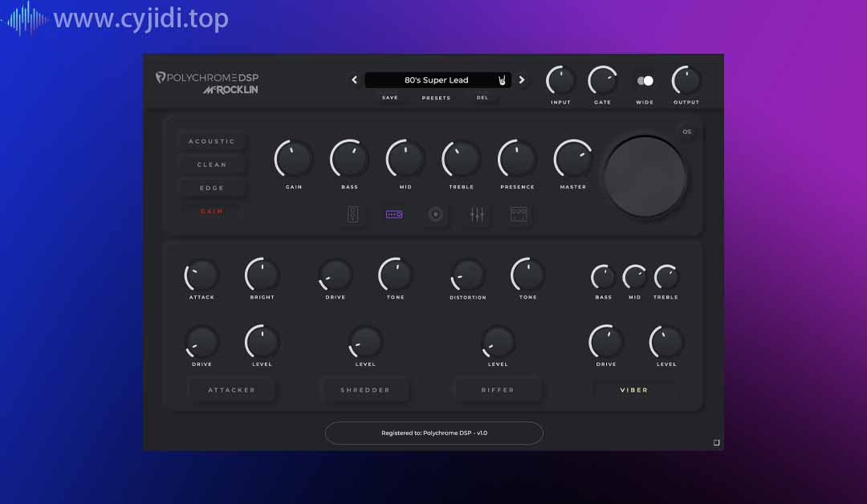Enable the RIFFER pedal
Image resolution: width=867 pixels, height=504 pixels.
pos(498,390)
